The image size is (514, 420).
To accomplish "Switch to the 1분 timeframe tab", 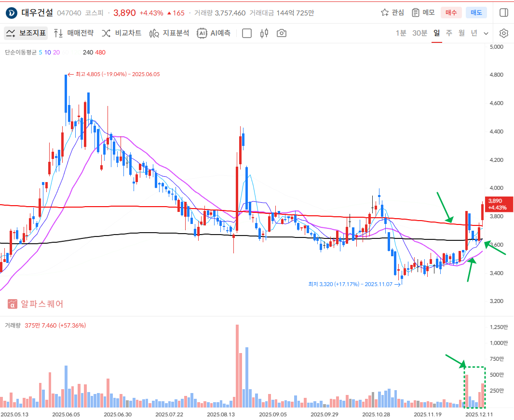I will [x=401, y=33].
